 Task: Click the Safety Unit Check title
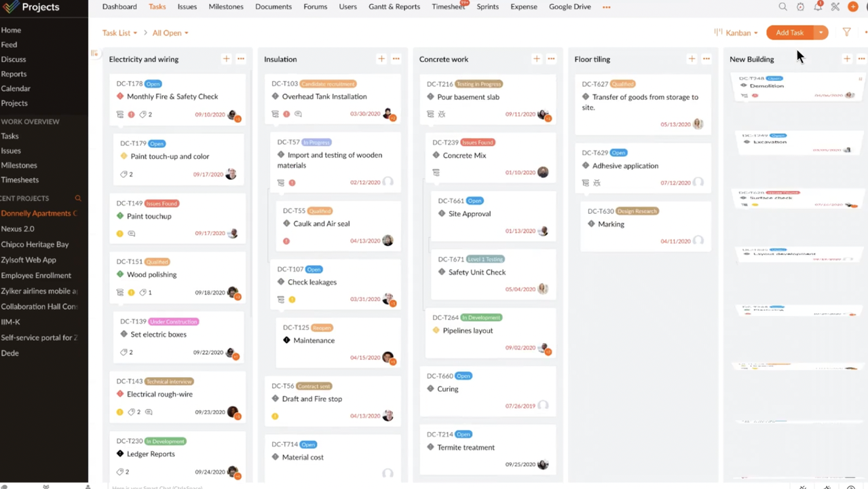point(477,272)
